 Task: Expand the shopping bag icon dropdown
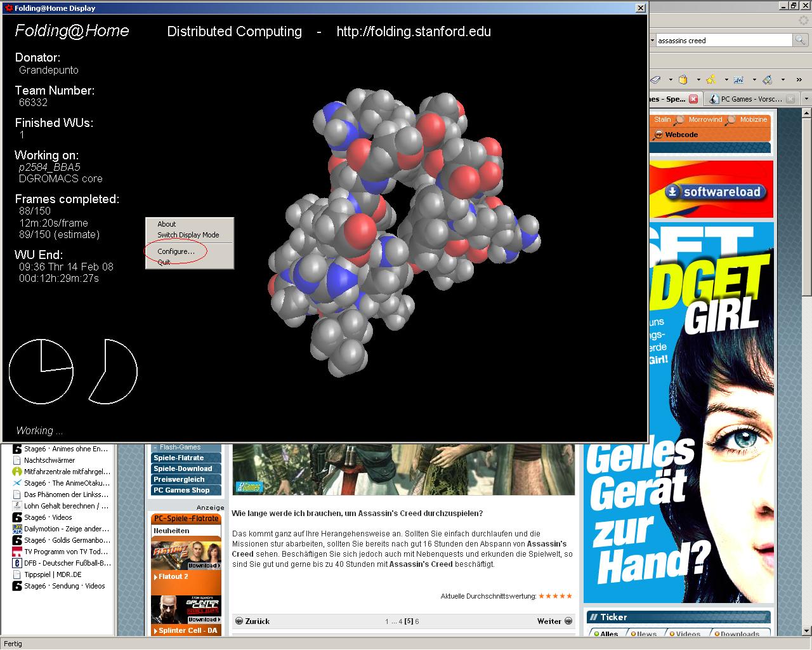pyautogui.click(x=698, y=80)
